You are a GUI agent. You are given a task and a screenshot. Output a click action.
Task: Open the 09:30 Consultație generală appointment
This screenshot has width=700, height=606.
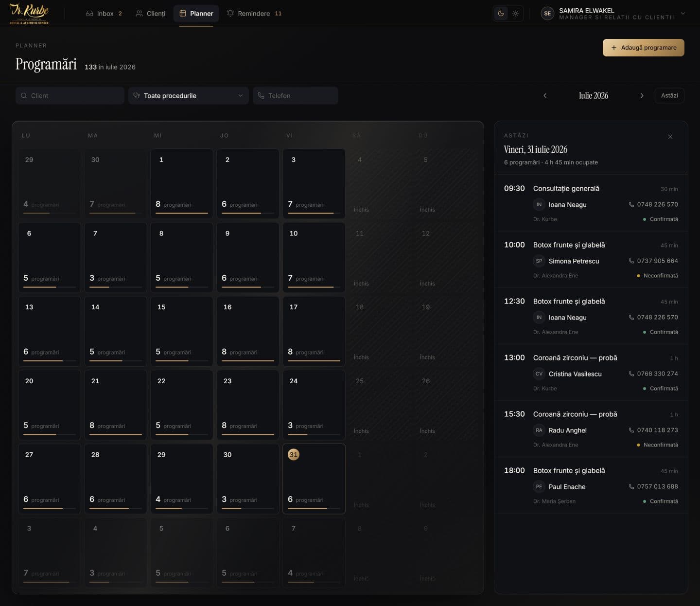coord(591,203)
